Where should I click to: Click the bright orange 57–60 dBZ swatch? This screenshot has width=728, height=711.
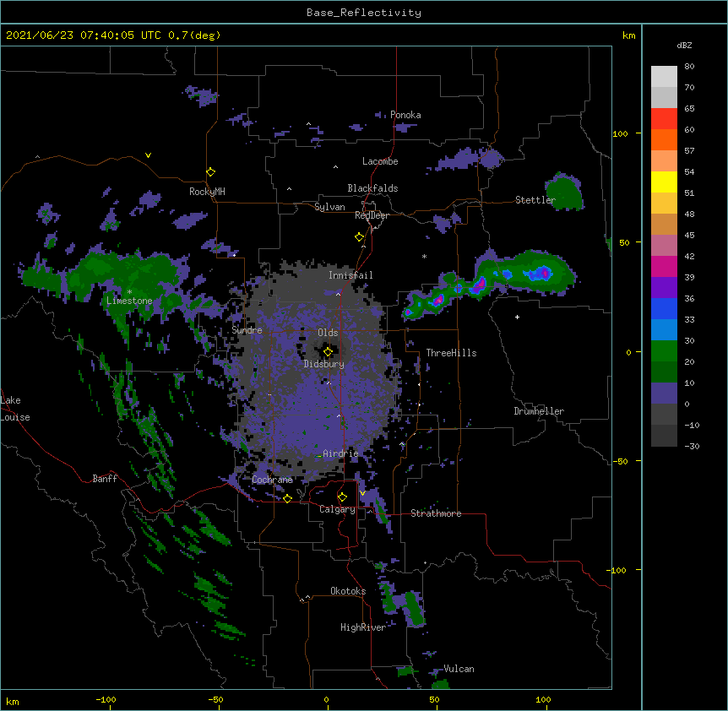click(664, 139)
